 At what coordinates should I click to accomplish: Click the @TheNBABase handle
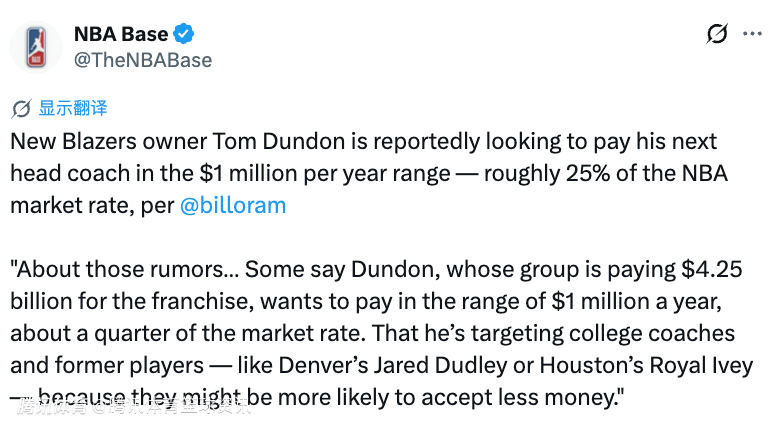(x=142, y=60)
